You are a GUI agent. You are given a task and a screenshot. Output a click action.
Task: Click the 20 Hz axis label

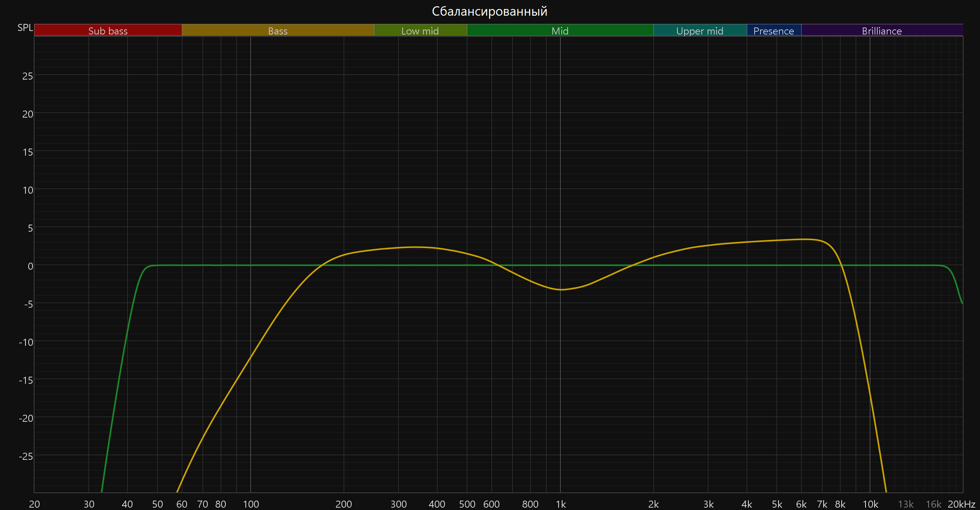[x=34, y=504]
